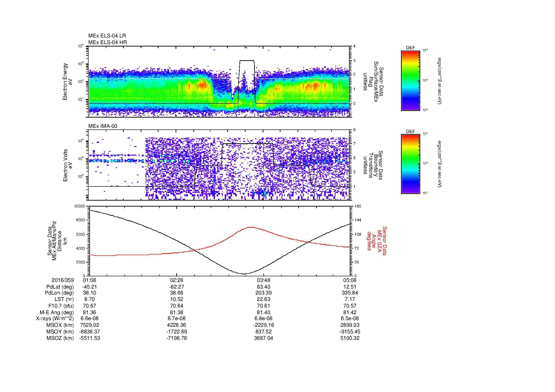Click the MSOY value -8838.37
This screenshot has height=392, width=555.
pos(90,332)
